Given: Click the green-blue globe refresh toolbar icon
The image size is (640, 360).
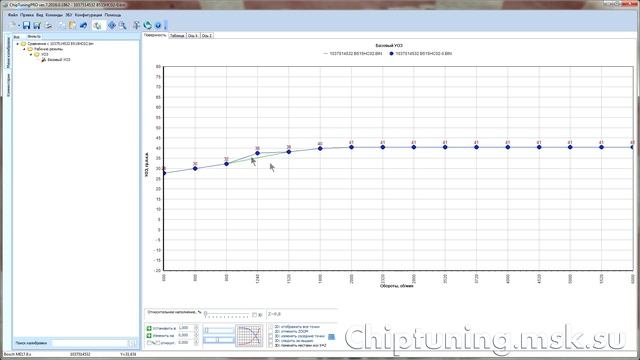Looking at the screenshot, I should (147, 25).
